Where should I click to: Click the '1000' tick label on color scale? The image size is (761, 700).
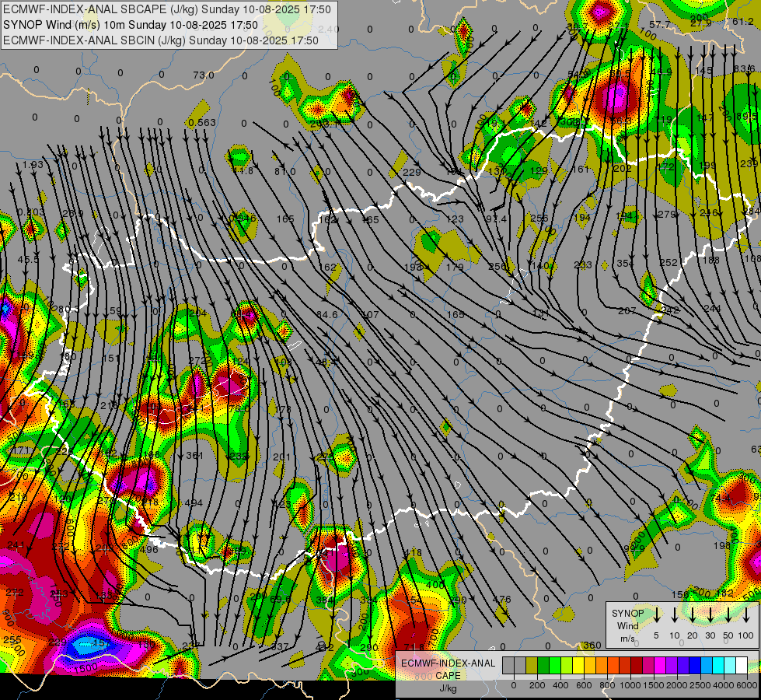pyautogui.click(x=630, y=685)
